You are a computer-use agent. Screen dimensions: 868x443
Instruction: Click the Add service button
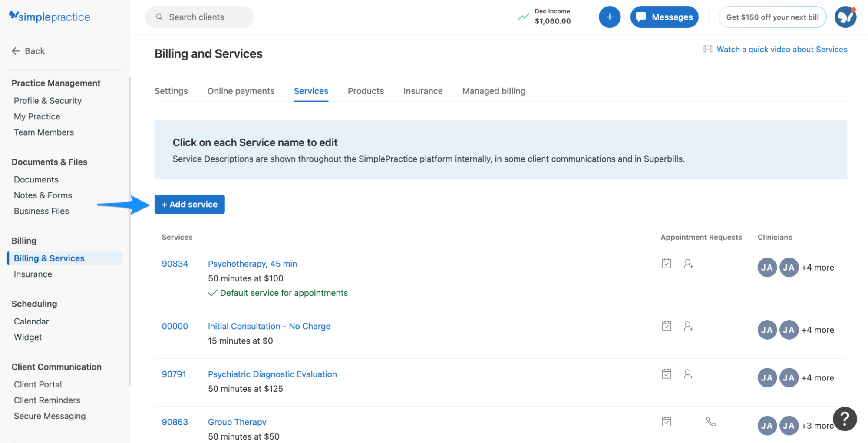(x=189, y=204)
